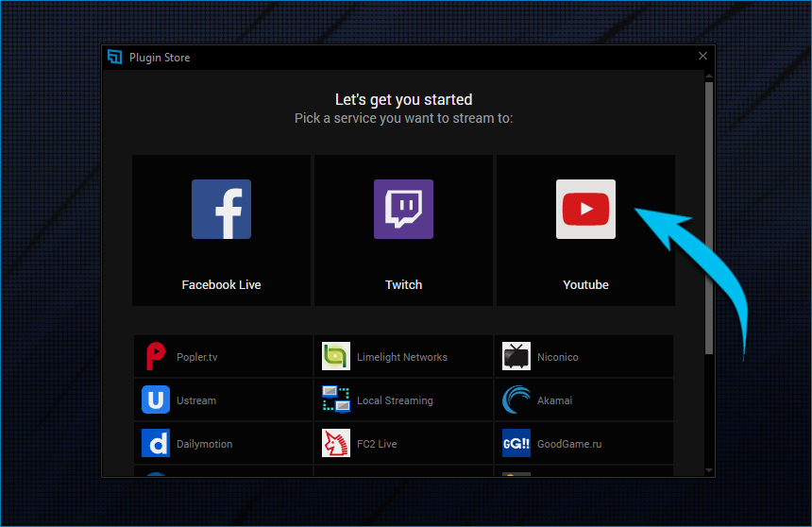Click the scrollbar down arrow
Screen dimensions: 812x527
coord(709,470)
